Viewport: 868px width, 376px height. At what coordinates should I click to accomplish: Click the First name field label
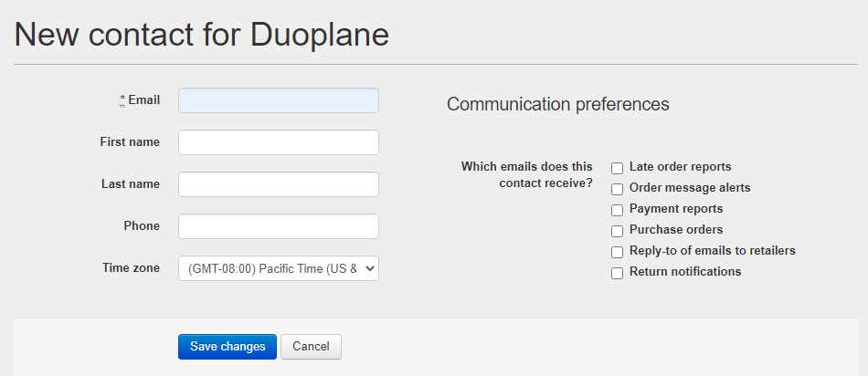tap(130, 142)
